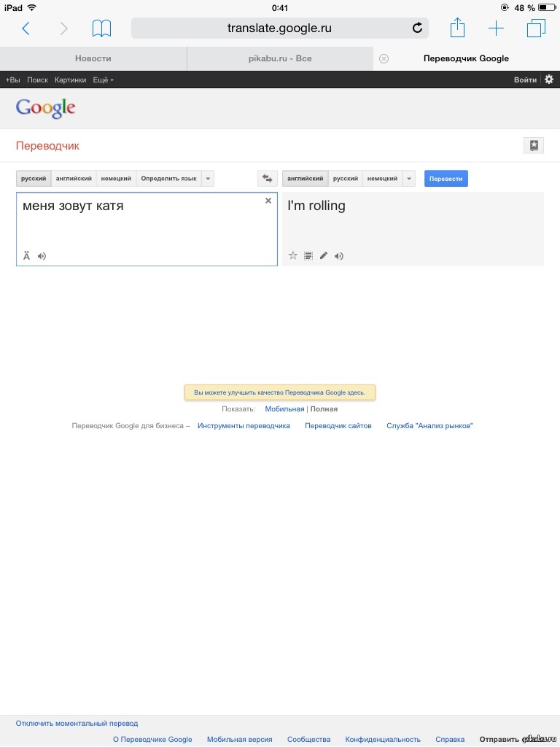The width and height of the screenshot is (560, 747).
Task: Open Safari bookmarks book icon
Action: [x=101, y=28]
